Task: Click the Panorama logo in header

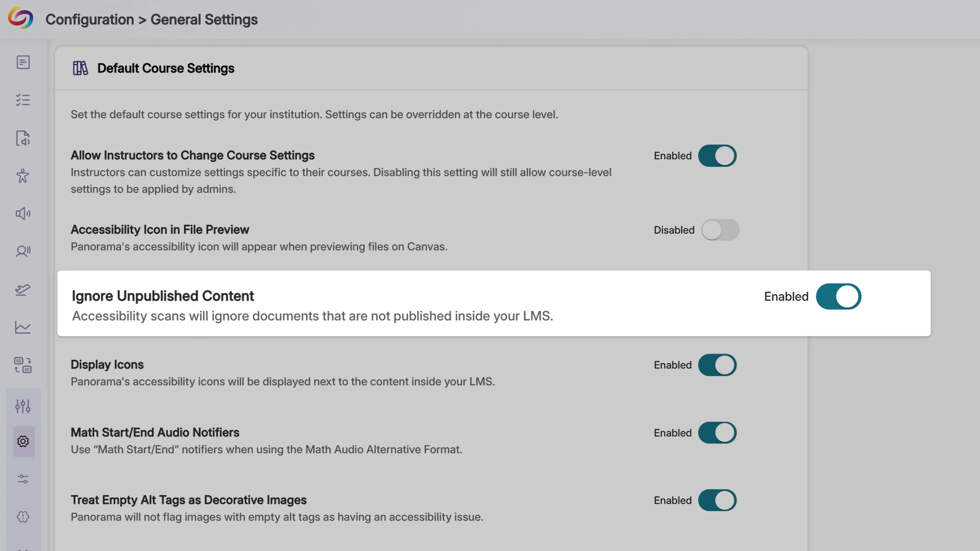Action: (x=21, y=18)
